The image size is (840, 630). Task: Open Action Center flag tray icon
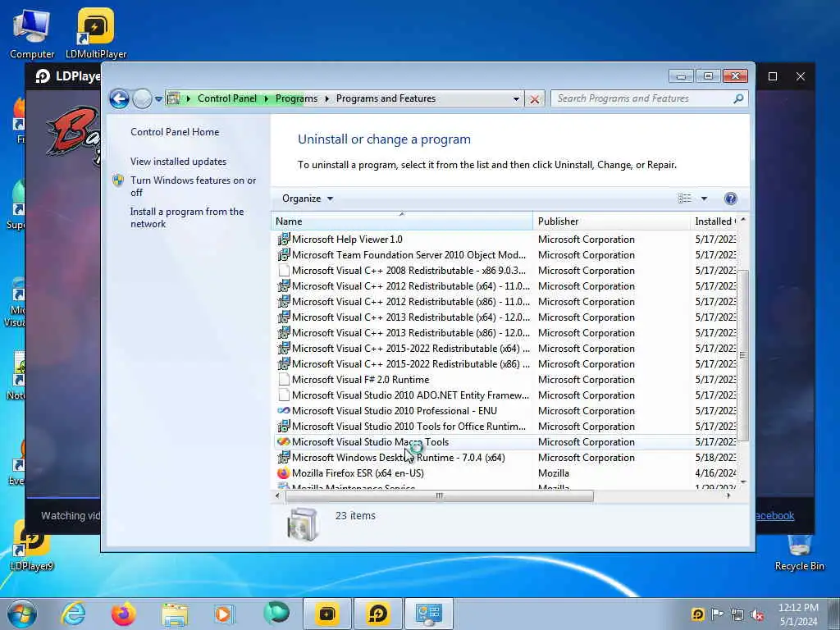(x=717, y=614)
